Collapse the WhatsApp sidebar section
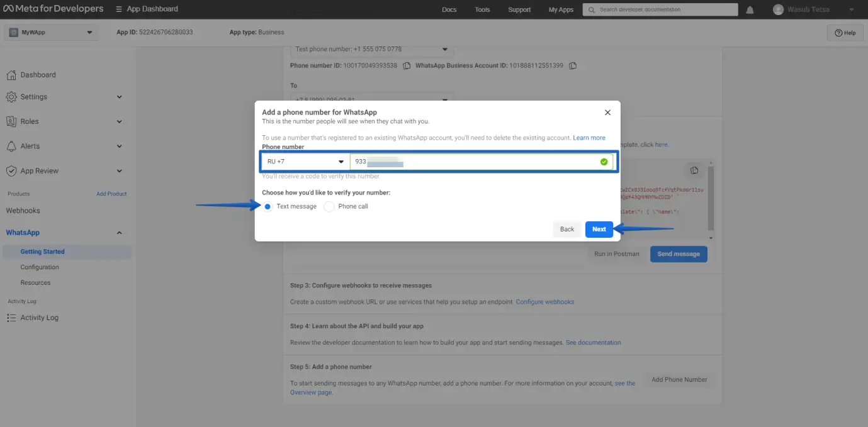 (x=119, y=233)
